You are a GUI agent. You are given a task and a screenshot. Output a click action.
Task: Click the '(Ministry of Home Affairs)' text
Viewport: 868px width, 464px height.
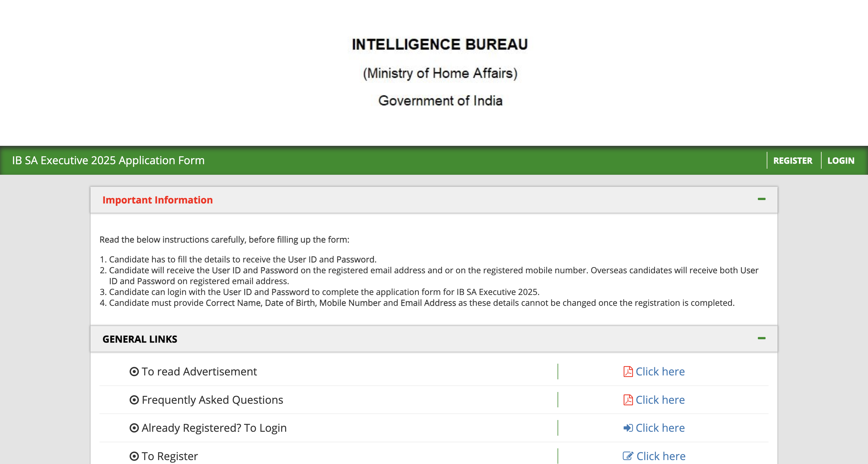[x=440, y=73]
